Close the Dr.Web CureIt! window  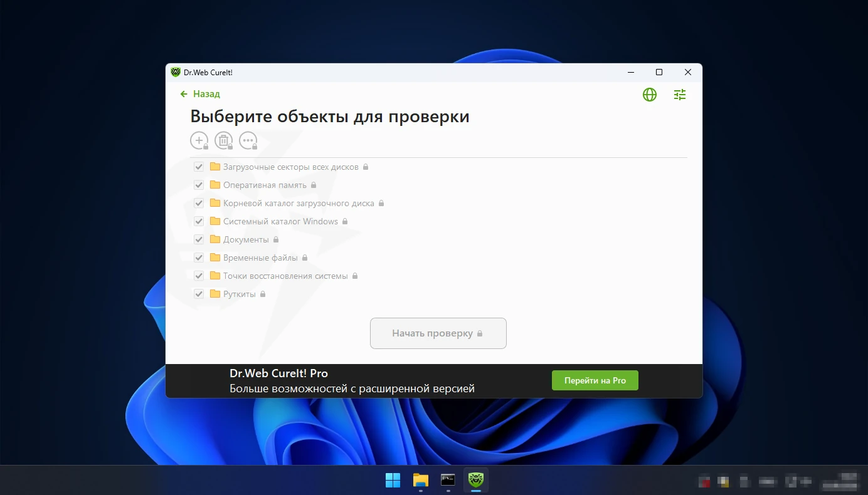(688, 73)
